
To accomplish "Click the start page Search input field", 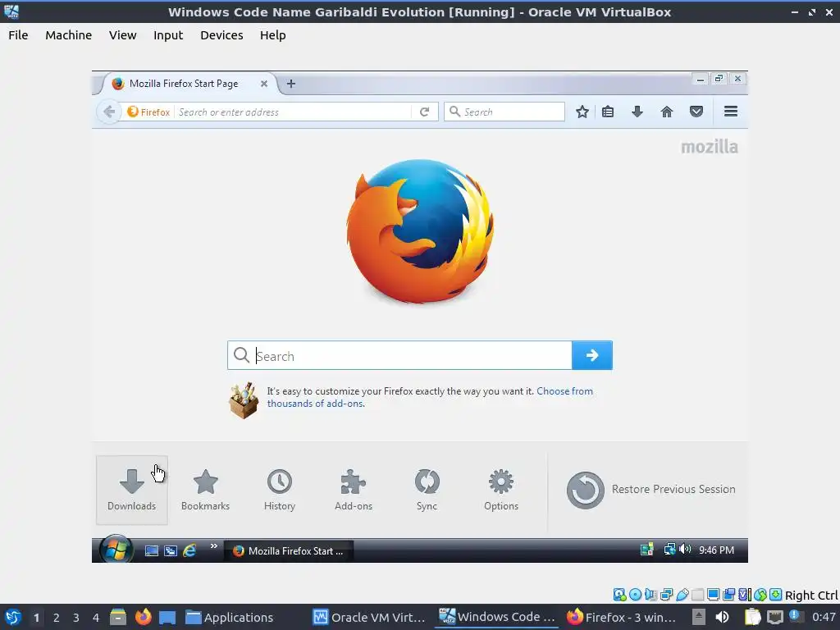I will 400,355.
